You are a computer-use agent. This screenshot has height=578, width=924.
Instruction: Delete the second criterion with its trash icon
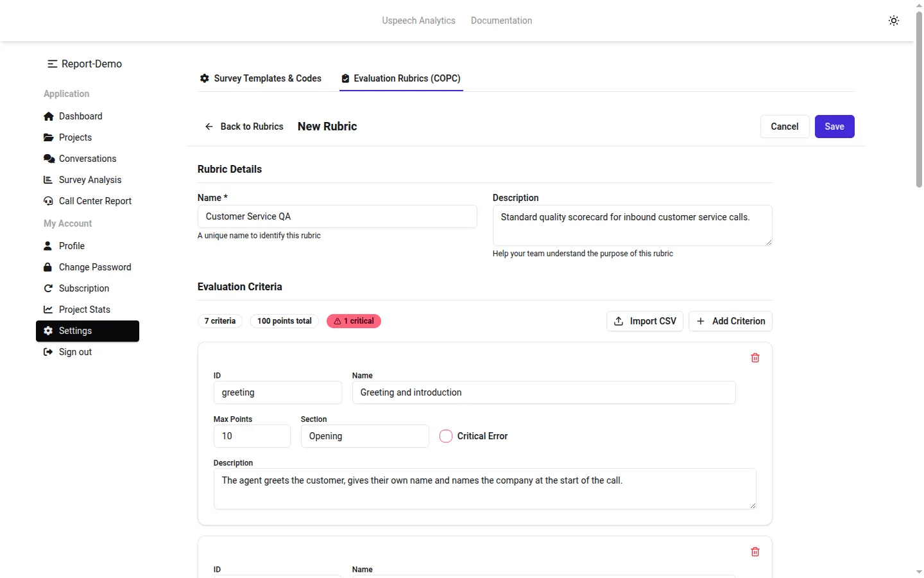click(x=755, y=552)
